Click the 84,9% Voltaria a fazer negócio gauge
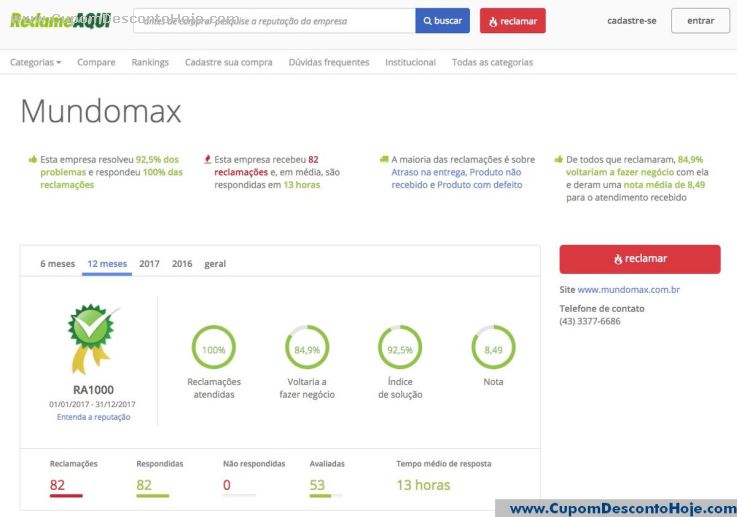Viewport: 737px width, 517px height. [307, 348]
